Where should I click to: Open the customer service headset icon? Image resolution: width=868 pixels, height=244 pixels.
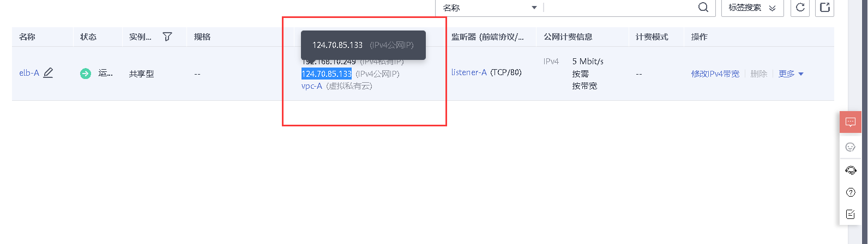pos(850,170)
